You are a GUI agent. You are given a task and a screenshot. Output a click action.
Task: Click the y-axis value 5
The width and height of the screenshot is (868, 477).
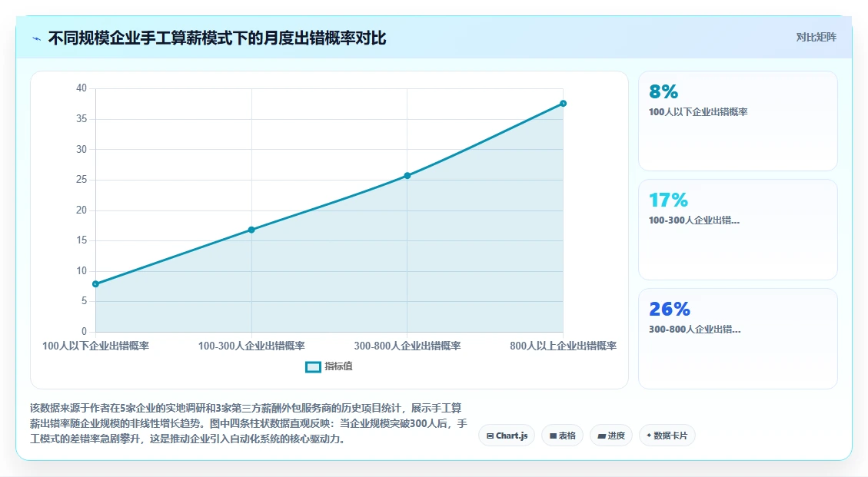(84, 300)
